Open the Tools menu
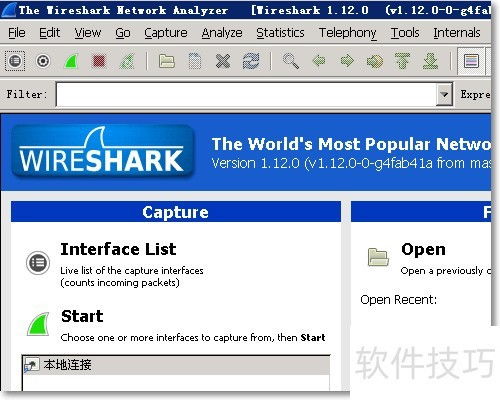This screenshot has width=500, height=400. 405,33
